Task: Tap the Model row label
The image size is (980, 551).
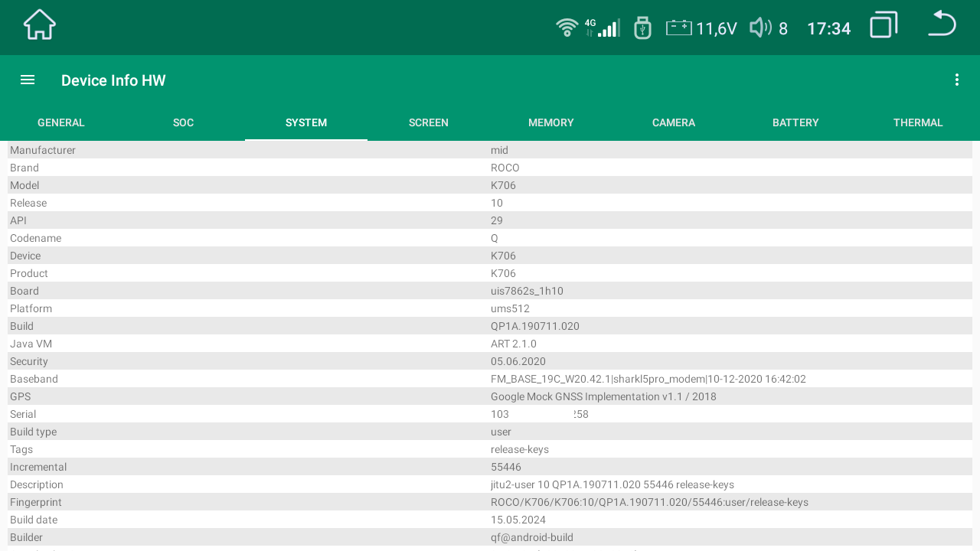Action: 24,185
